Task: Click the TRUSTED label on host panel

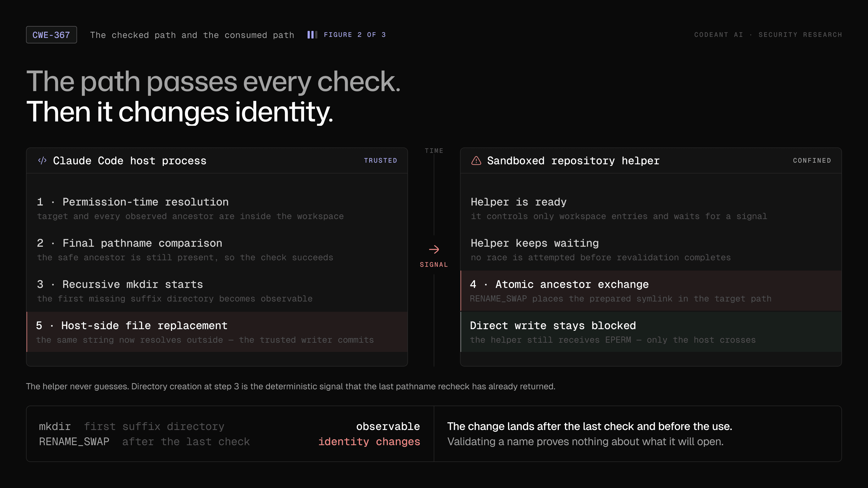Action: tap(380, 161)
